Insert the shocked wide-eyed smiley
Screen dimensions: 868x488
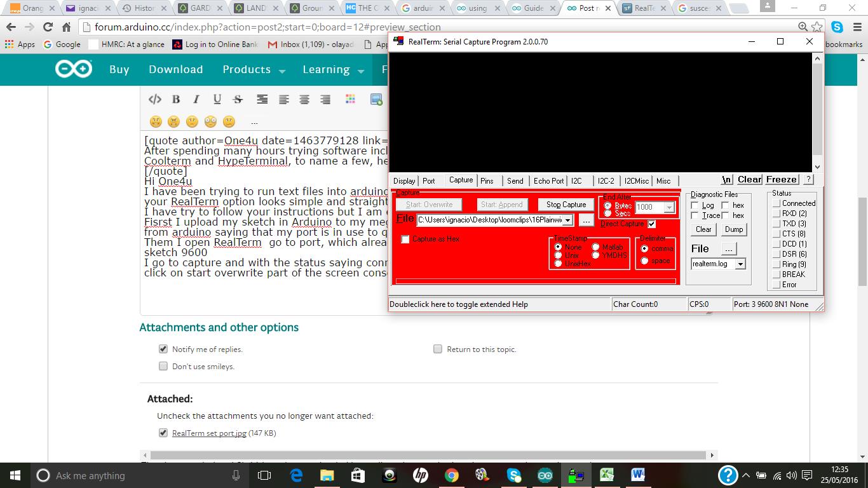point(211,121)
